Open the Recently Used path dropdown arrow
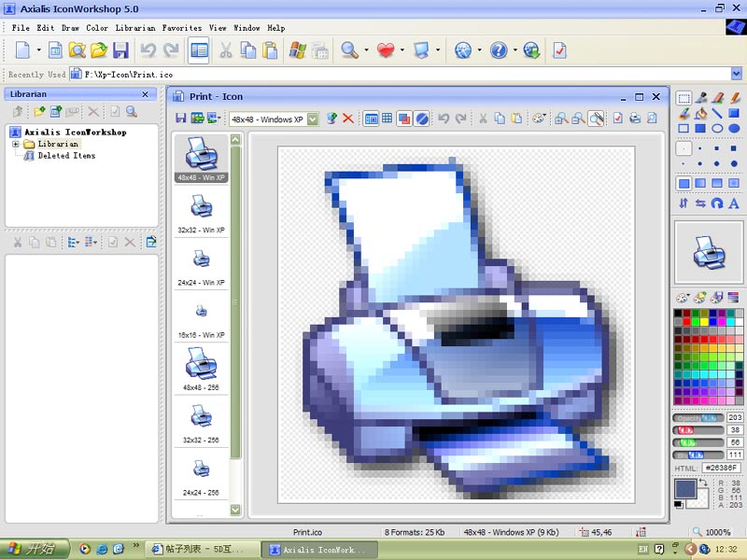Viewport: 747px width, 560px height. tap(737, 74)
